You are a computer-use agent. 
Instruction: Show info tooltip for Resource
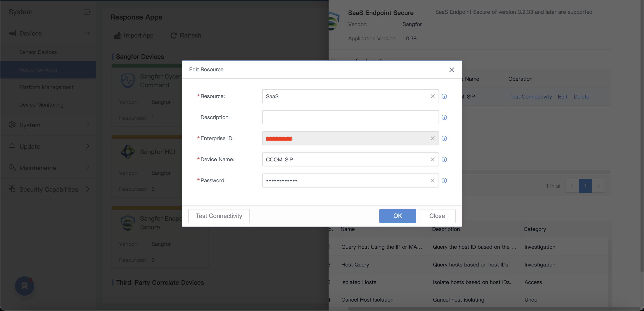pos(444,97)
